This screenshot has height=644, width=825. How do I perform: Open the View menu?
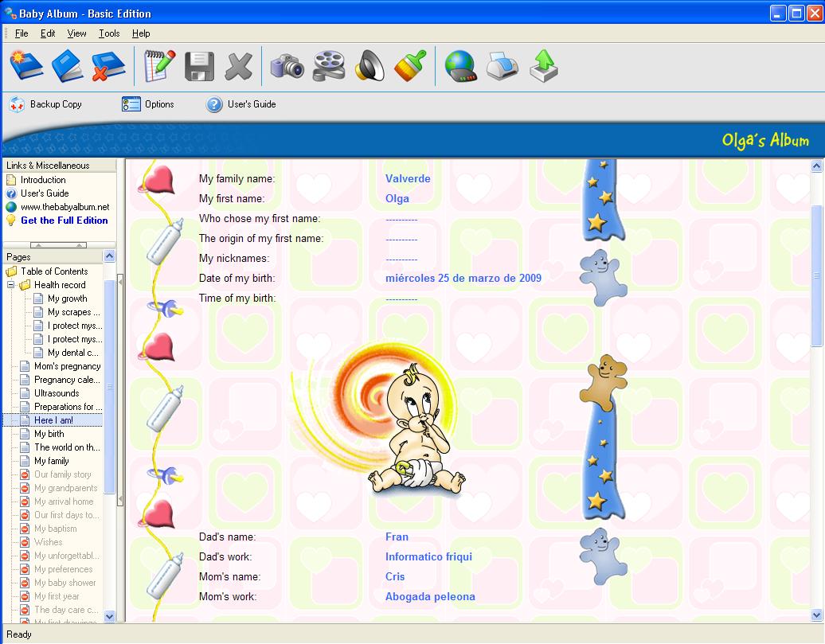pyautogui.click(x=76, y=33)
